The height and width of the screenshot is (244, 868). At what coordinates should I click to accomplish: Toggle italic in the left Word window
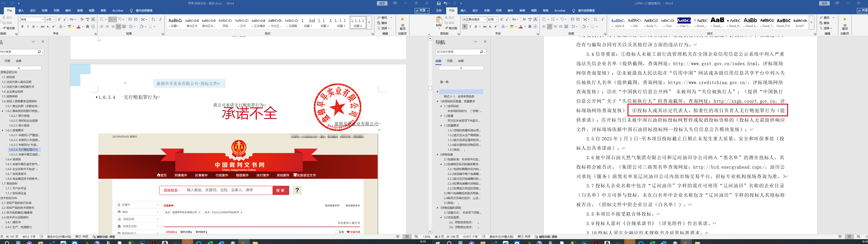click(x=28, y=26)
